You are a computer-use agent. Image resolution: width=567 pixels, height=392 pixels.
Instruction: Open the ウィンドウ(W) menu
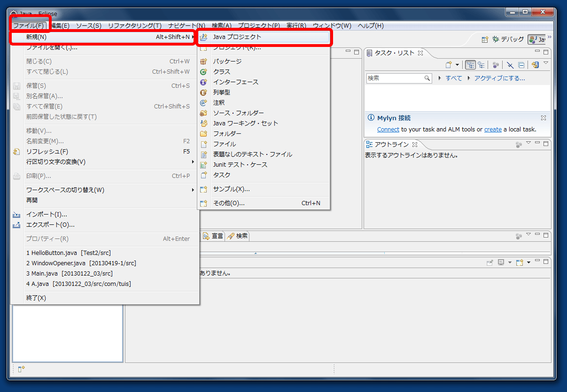point(332,26)
